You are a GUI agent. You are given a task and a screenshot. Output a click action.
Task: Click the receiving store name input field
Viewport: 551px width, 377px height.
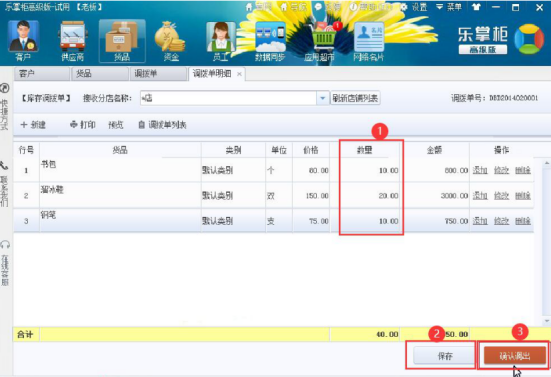(x=228, y=98)
